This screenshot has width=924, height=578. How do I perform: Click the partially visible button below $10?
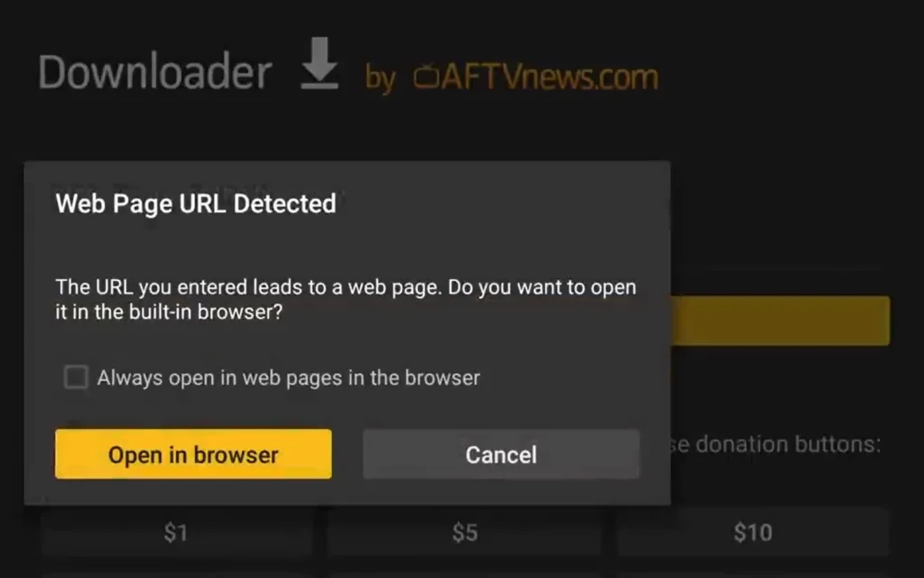[x=753, y=573]
